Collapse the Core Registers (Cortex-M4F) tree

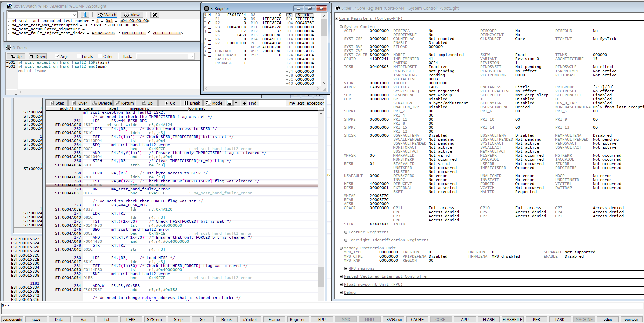(337, 18)
